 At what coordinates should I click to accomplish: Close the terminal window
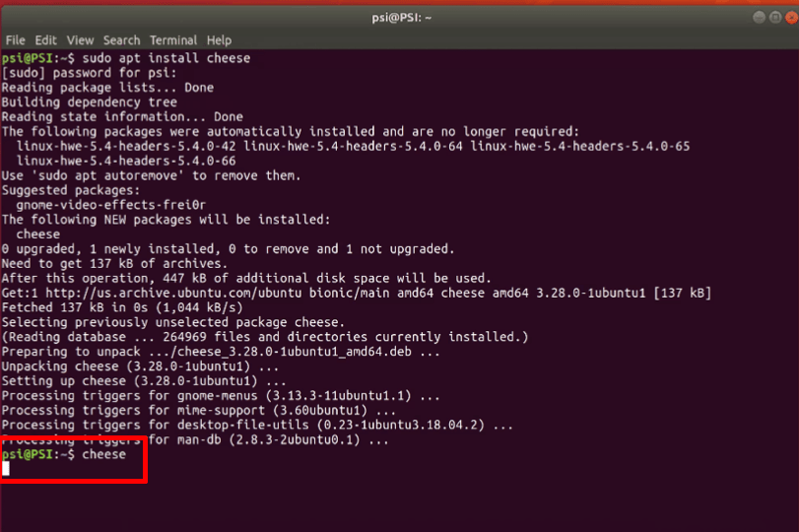coord(791,18)
